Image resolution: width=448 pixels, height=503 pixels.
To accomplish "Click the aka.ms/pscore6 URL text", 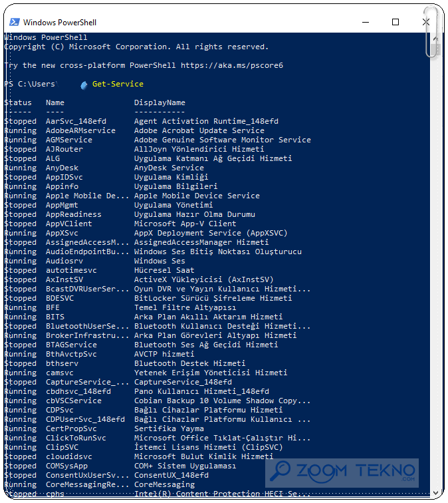I will (232, 65).
